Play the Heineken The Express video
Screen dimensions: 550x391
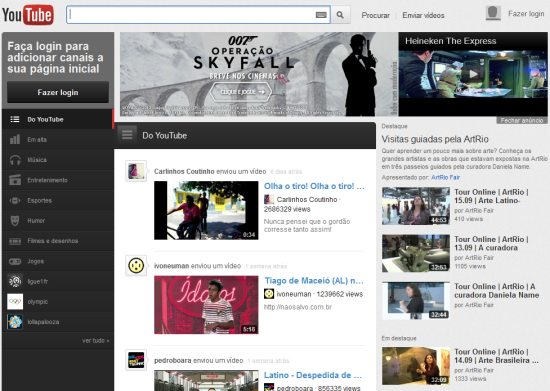point(473,74)
